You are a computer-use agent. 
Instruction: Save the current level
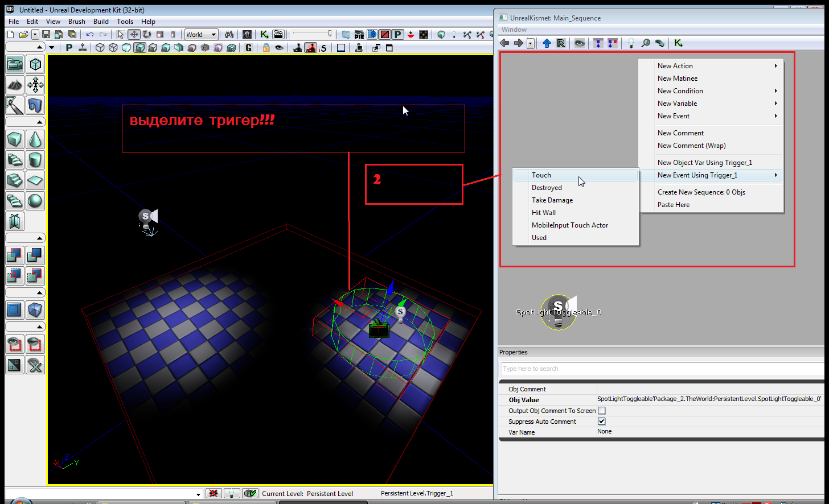[46, 35]
